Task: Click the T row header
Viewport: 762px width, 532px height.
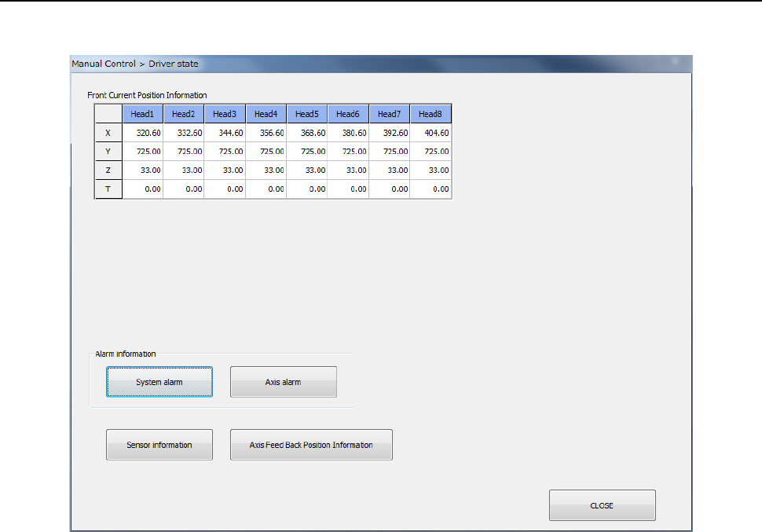Action: (x=108, y=189)
